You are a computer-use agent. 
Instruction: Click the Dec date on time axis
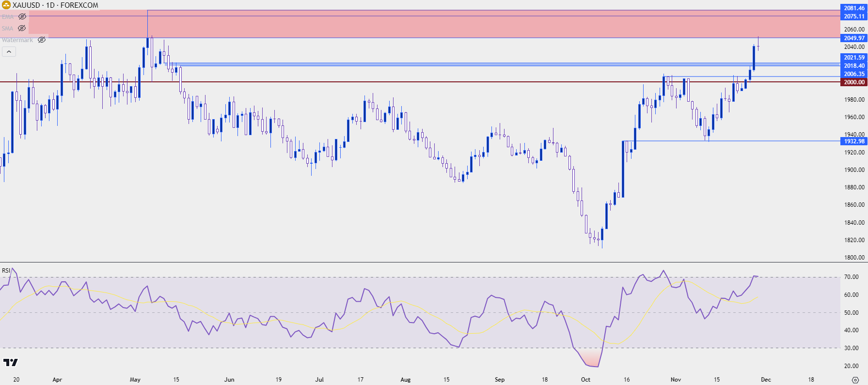click(x=766, y=380)
